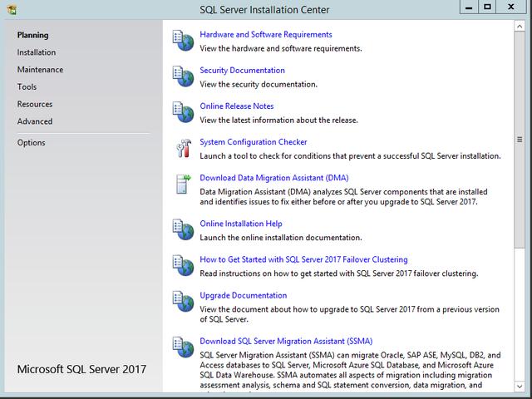The image size is (532, 399).
Task: Click the SQL Server setup icon in title bar
Action: click(12, 10)
